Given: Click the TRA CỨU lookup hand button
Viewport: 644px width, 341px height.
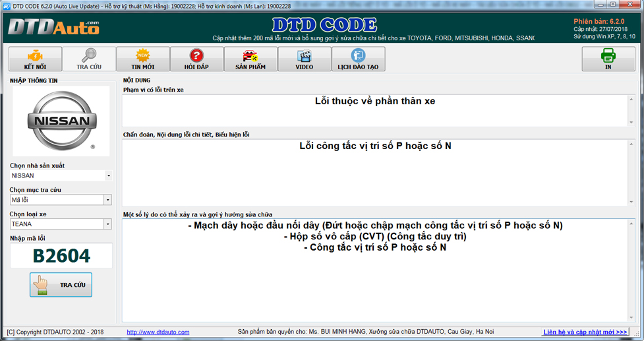Looking at the screenshot, I should tap(61, 285).
